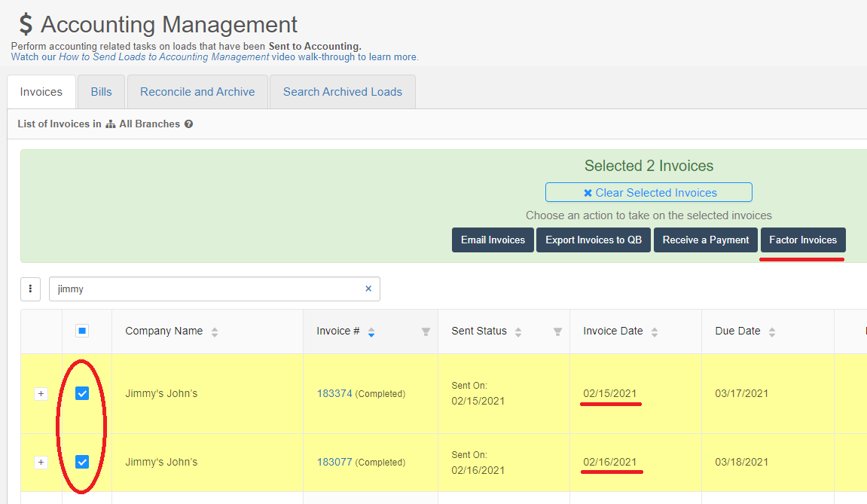Image resolution: width=867 pixels, height=504 pixels.
Task: Uncheck invoice 183374 row checkbox
Action: tap(82, 393)
